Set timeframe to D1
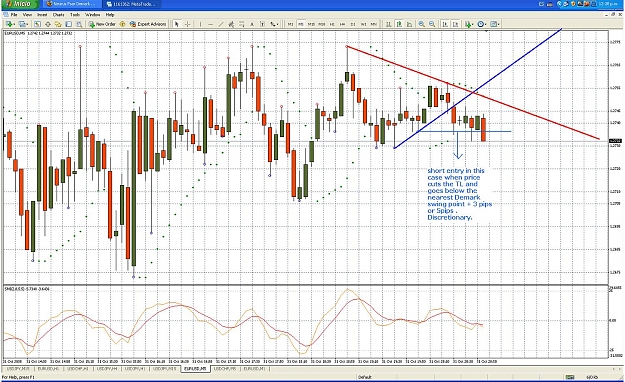625x382 pixels. [353, 24]
